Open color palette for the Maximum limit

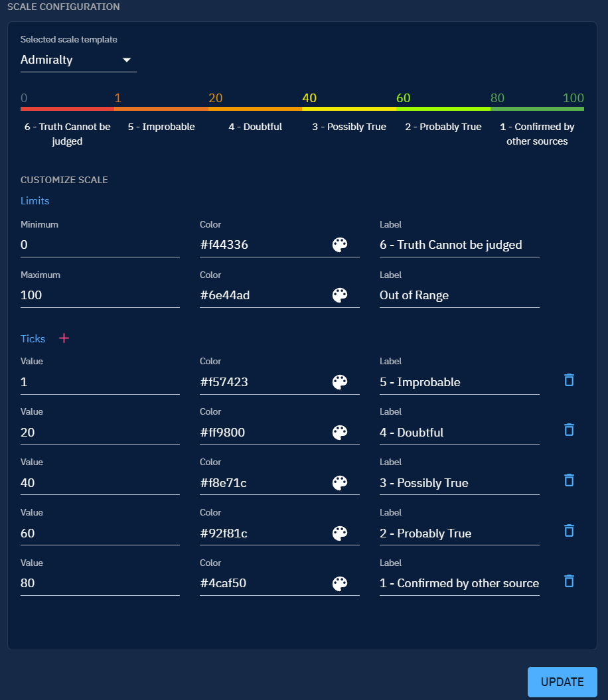tap(339, 296)
